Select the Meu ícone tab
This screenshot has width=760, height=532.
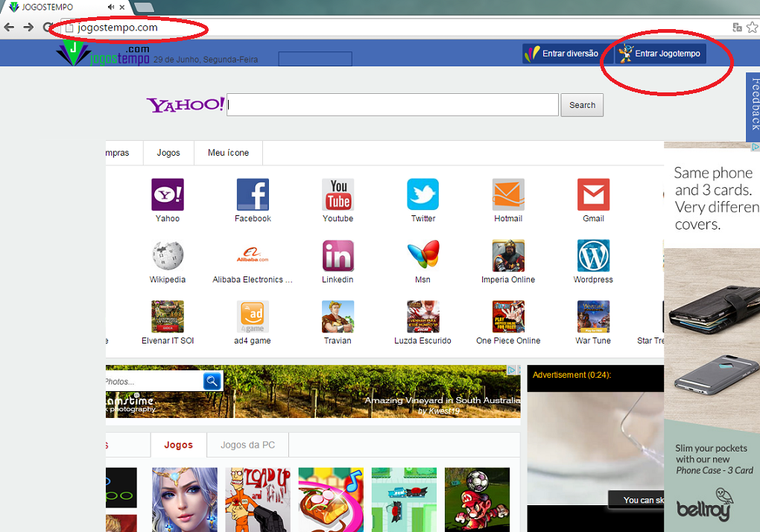click(228, 153)
